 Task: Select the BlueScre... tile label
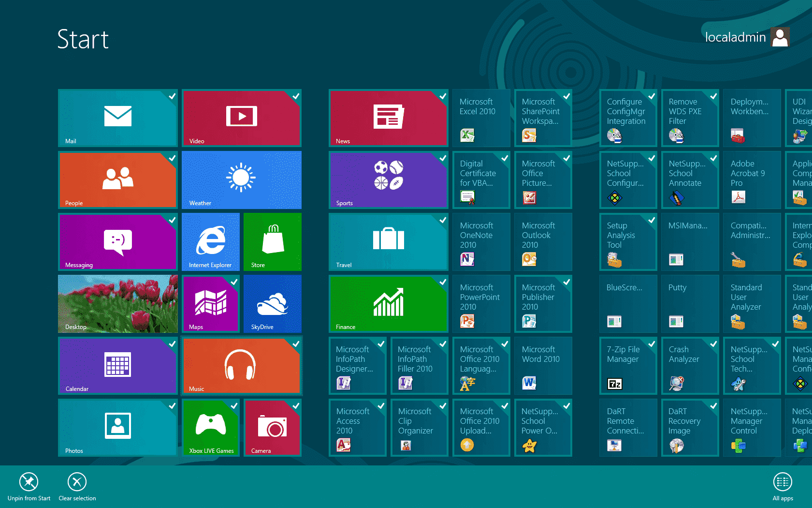coord(624,287)
